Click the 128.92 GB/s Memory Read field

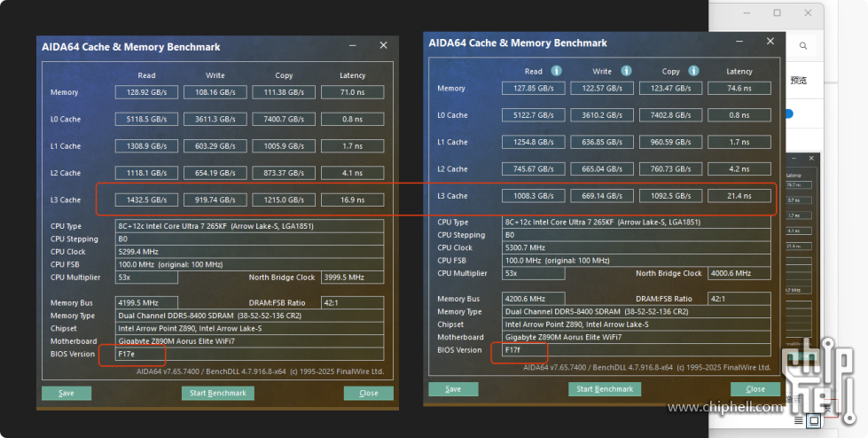click(x=146, y=92)
